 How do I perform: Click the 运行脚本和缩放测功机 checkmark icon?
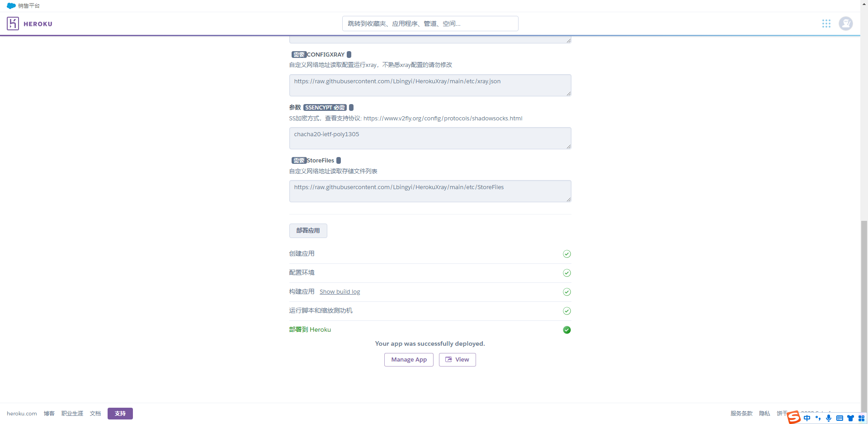click(567, 311)
